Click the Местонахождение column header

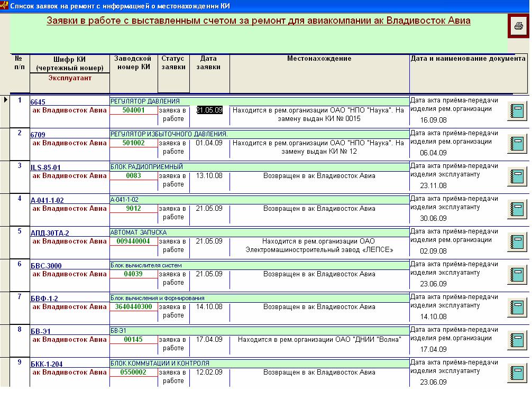coord(319,58)
